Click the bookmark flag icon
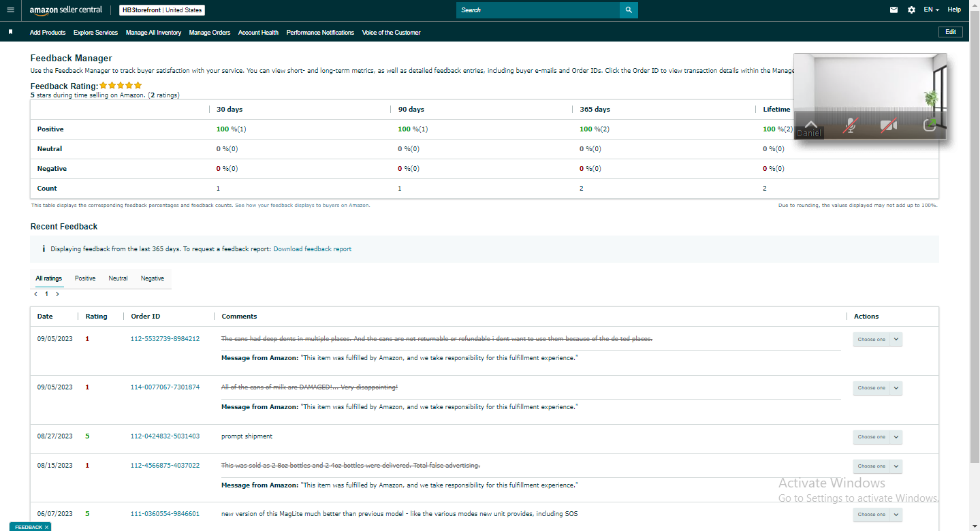Image resolution: width=980 pixels, height=531 pixels. click(10, 32)
